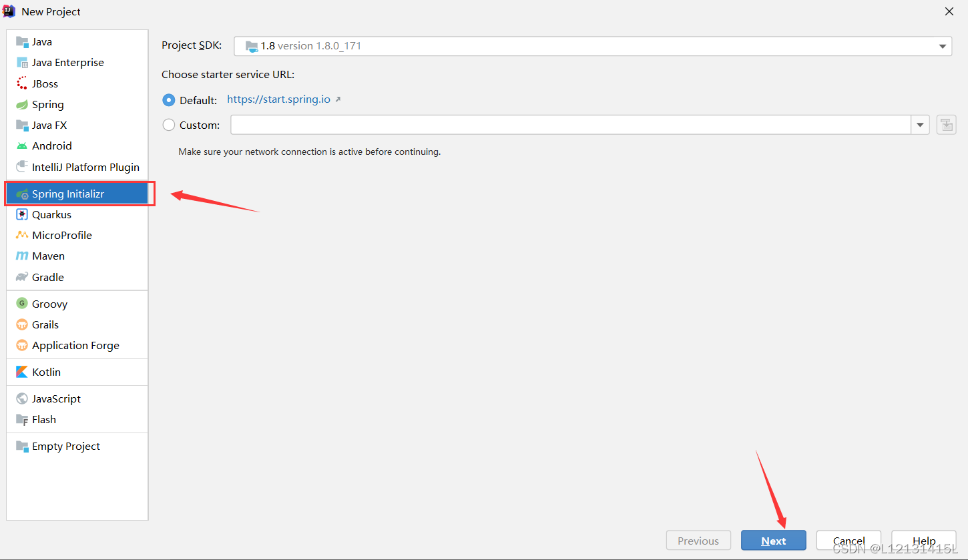This screenshot has width=968, height=560.
Task: Click the Java Enterprise icon
Action: [22, 62]
